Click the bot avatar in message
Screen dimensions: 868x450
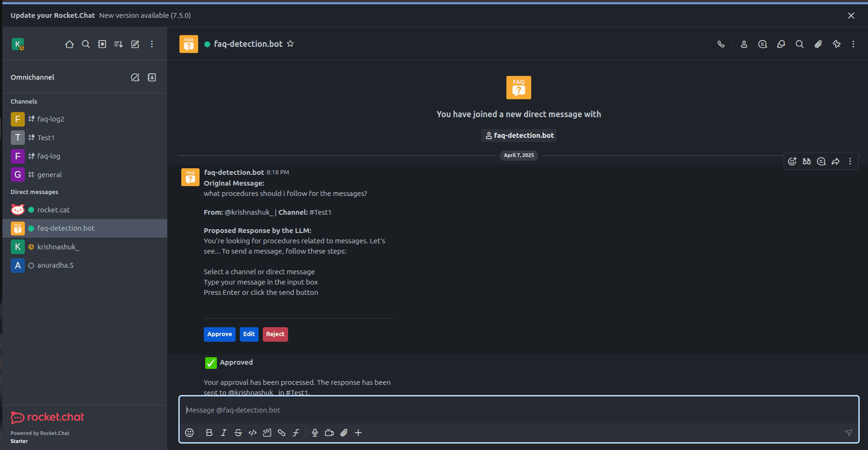click(x=190, y=178)
